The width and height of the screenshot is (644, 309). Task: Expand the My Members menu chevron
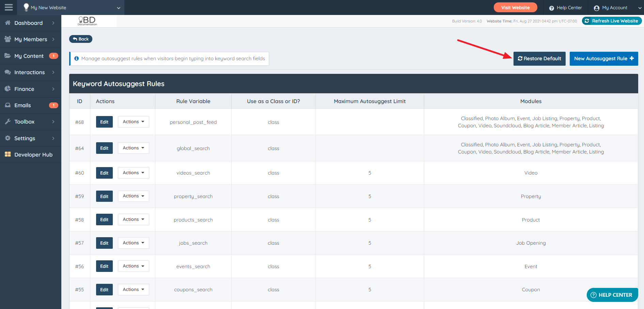click(53, 39)
